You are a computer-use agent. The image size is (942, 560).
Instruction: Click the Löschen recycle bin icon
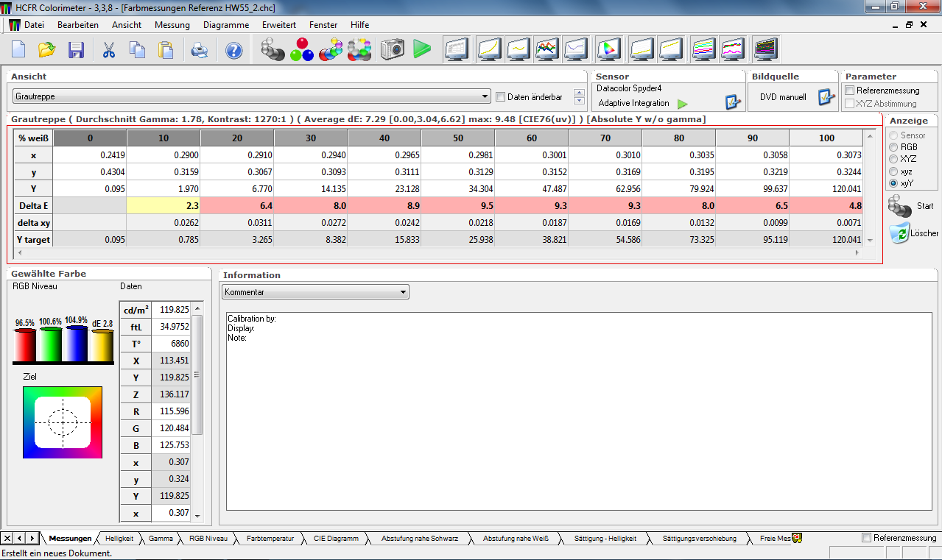pos(899,233)
